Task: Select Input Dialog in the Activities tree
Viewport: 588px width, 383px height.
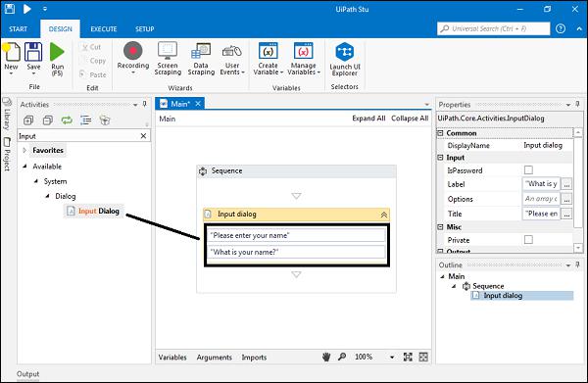Action: click(93, 211)
